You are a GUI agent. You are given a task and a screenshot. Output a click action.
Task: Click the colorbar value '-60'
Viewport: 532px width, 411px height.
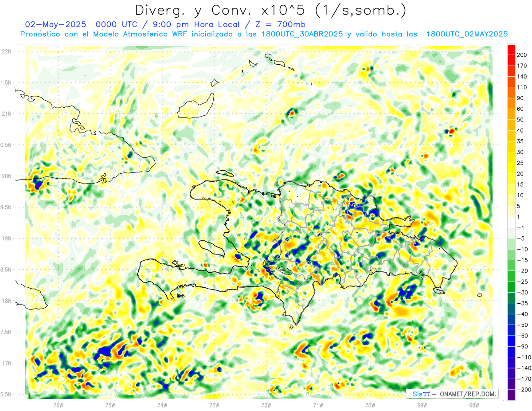click(x=522, y=335)
